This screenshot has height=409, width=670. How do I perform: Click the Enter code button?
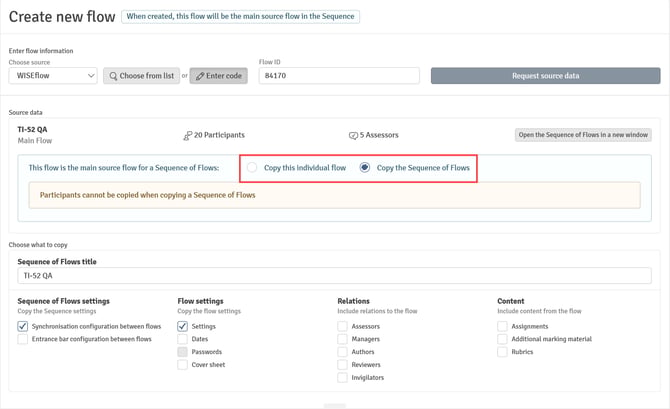click(218, 76)
